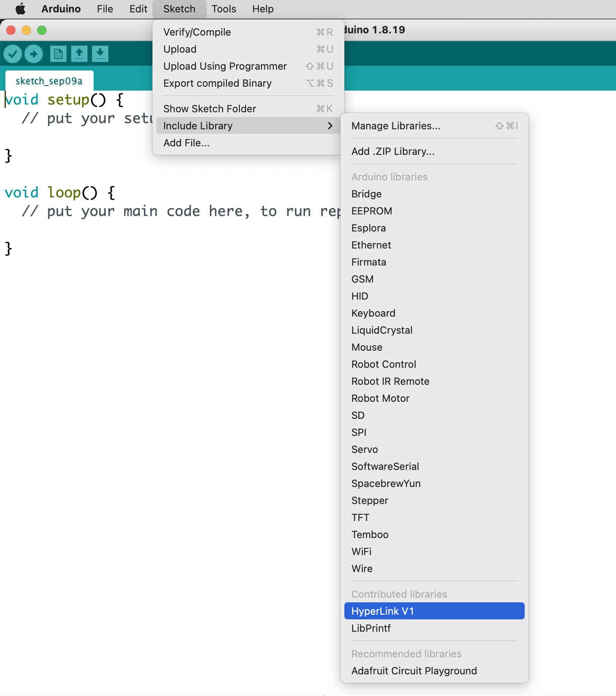
Task: Include the Robot IR Remote library
Action: 435,381
